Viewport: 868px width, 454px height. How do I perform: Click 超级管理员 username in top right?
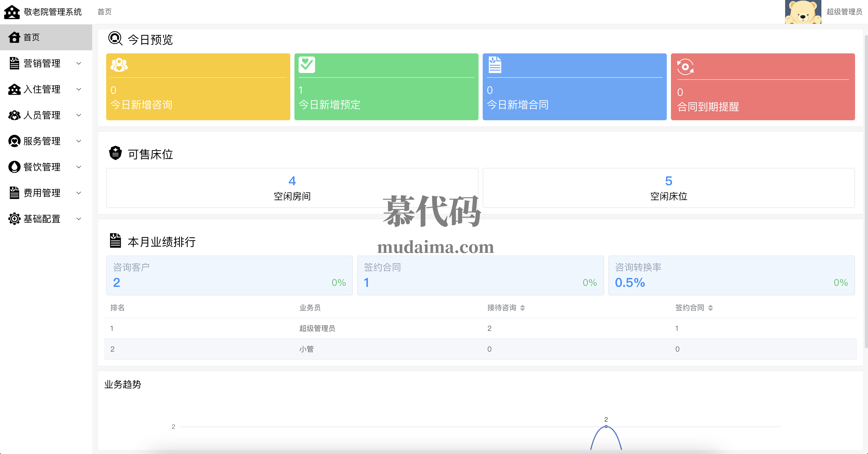(x=844, y=12)
